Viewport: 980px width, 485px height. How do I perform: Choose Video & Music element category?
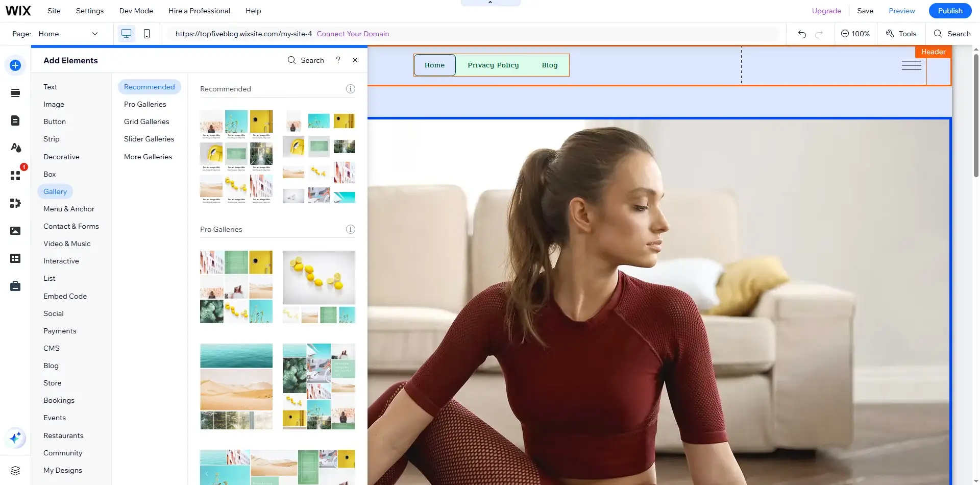(x=67, y=244)
